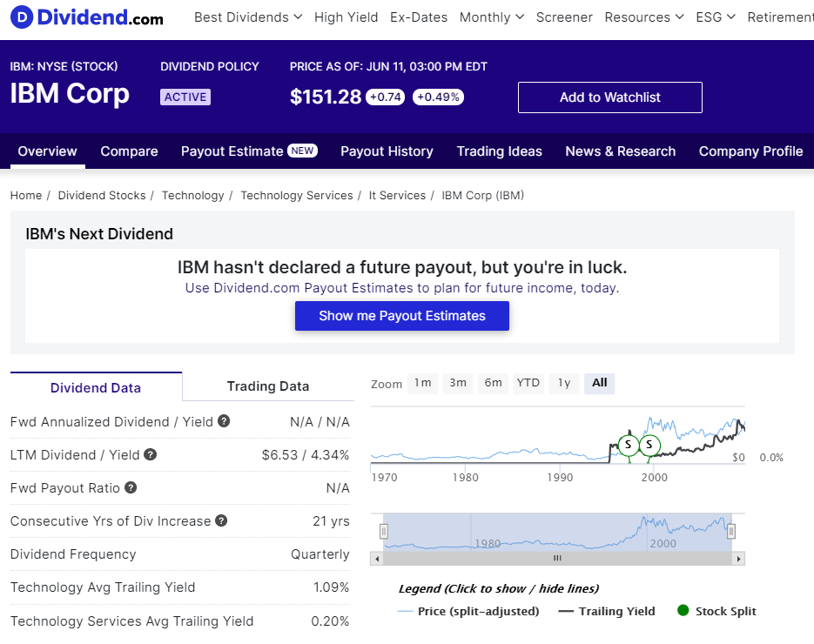Click the IBM Corp (IBM) breadcrumb text
814x644 pixels.
pos(483,195)
